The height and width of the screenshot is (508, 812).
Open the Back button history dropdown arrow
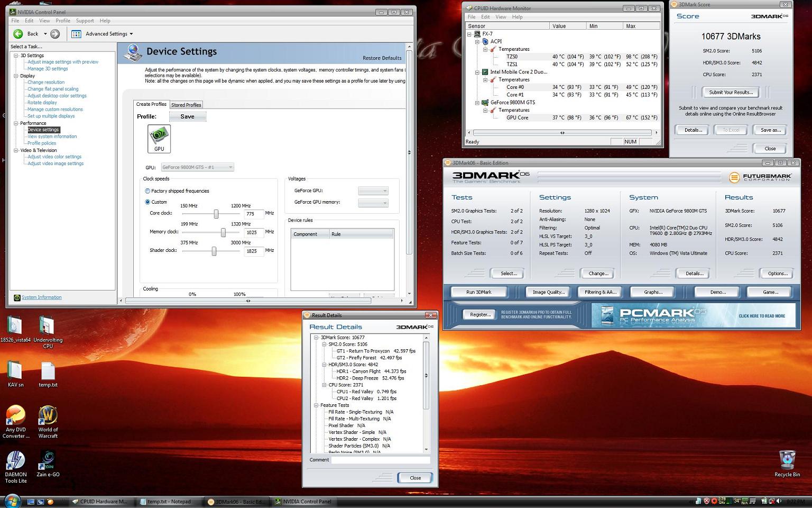[45, 34]
